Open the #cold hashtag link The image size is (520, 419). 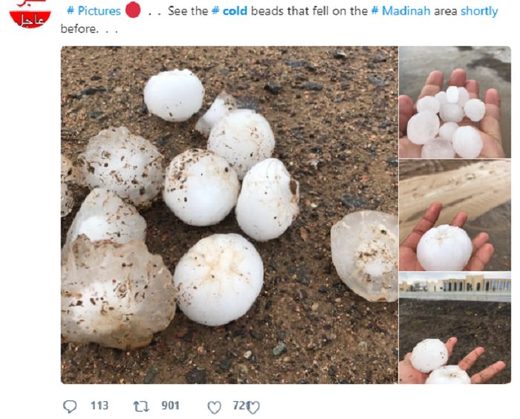tap(230, 11)
